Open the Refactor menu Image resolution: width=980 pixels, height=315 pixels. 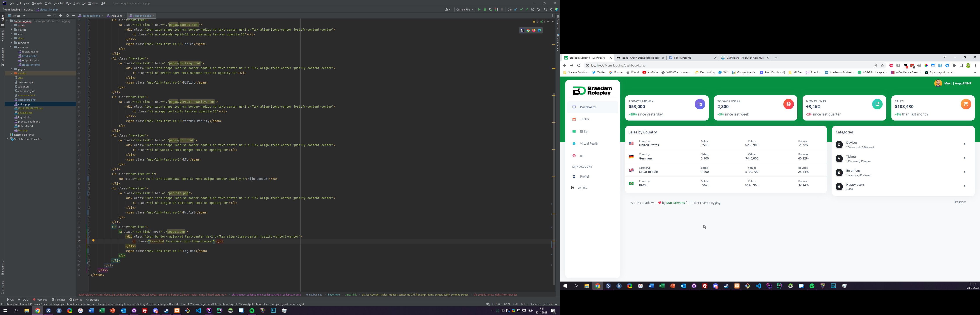(59, 3)
